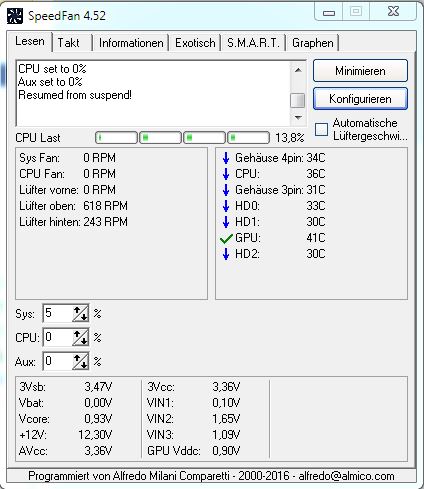Click the down arrow icon beside HD1
Screen dimensions: 424x489
click(226, 222)
